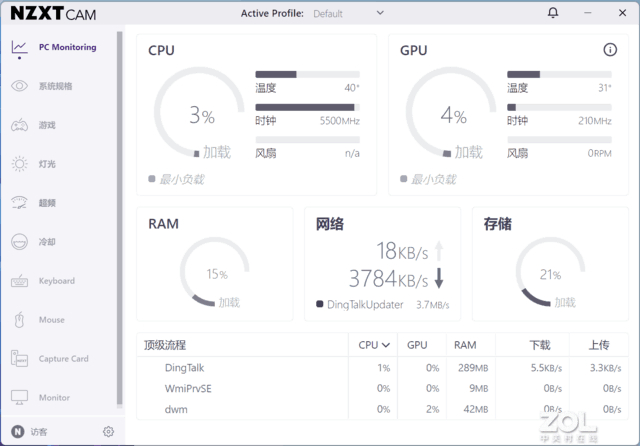Screen dimensions: 640x446
Task: Click the Keyboard sidebar icon
Action: 20,281
